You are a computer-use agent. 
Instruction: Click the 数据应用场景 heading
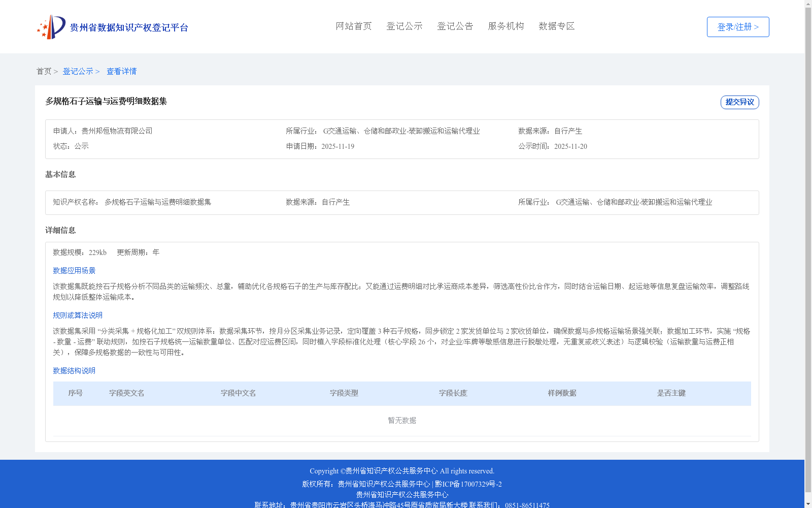74,271
